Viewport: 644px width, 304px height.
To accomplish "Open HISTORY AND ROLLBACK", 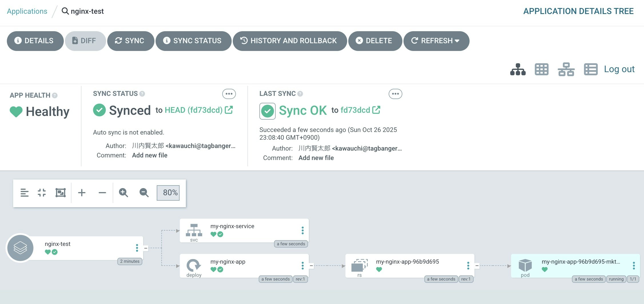I will pyautogui.click(x=290, y=41).
